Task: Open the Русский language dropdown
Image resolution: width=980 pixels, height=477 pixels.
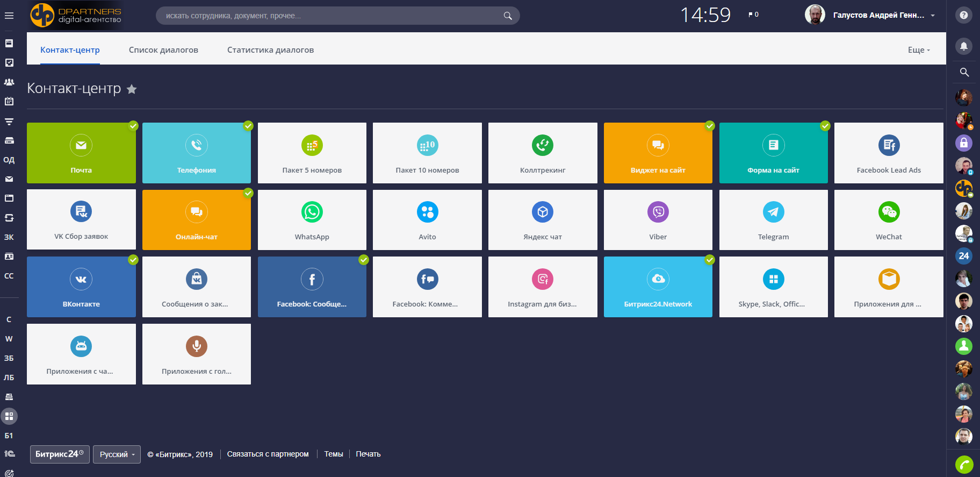Action: [117, 454]
